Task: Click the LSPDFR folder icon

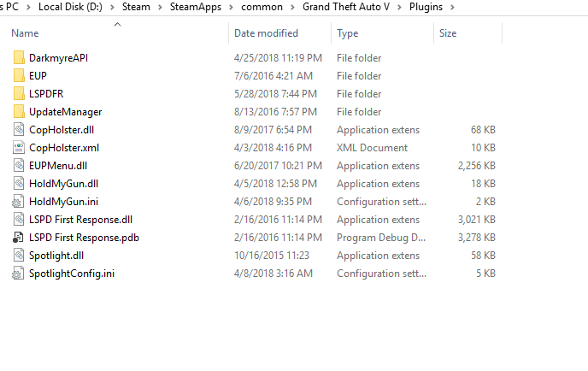Action: 19,94
